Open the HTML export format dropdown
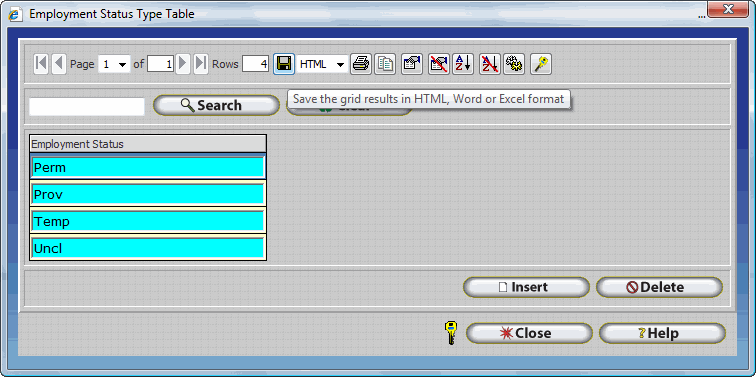This screenshot has width=756, height=377. coord(322,64)
